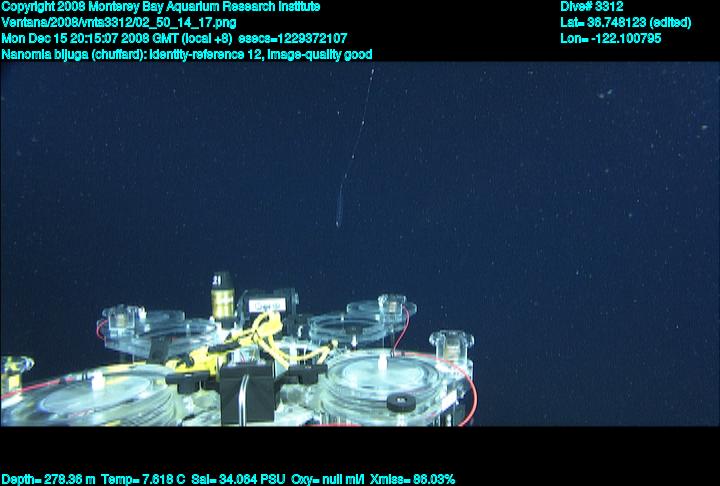
Task: Click the Nanomia bijuga annotation text
Action: pyautogui.click(x=187, y=54)
